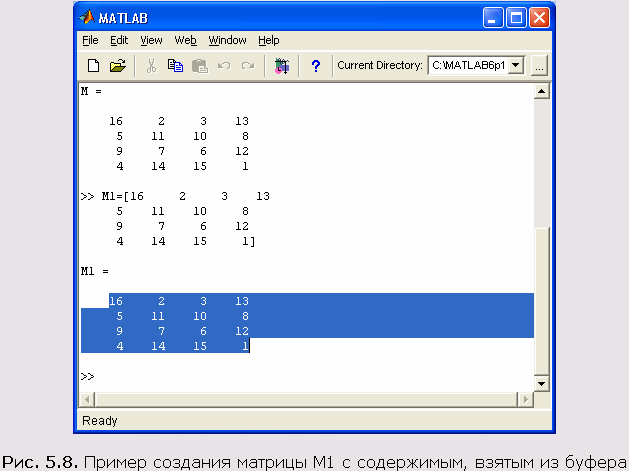Viewport: 629px width, 471px height.
Task: Click the vertical scrollbar thumb
Action: [542, 301]
